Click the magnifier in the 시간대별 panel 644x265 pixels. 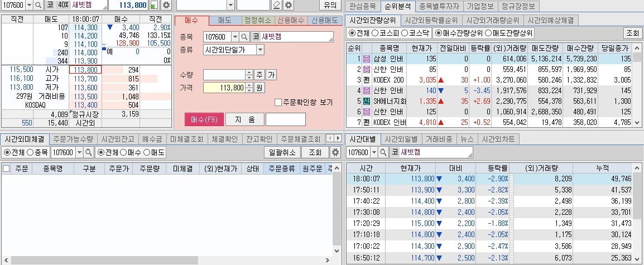383,152
